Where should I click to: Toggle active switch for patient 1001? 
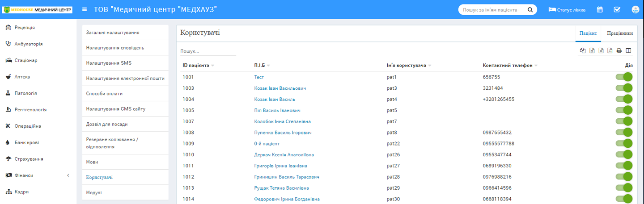point(624,77)
